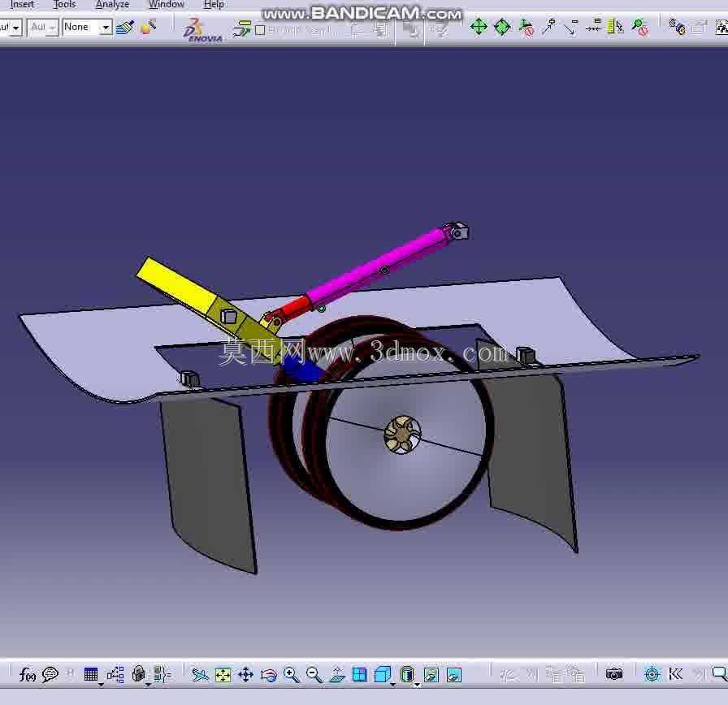
Task: Click the tree structure icon
Action: click(x=115, y=674)
